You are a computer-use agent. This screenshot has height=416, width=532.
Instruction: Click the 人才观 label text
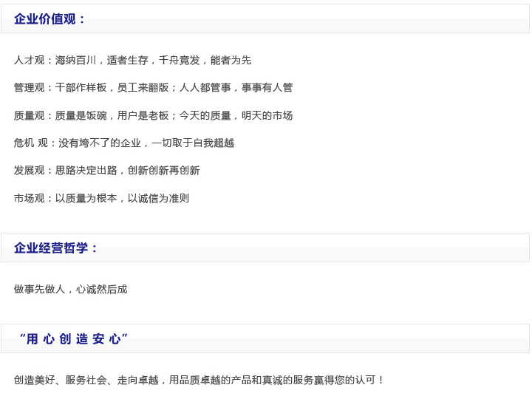(x=29, y=60)
